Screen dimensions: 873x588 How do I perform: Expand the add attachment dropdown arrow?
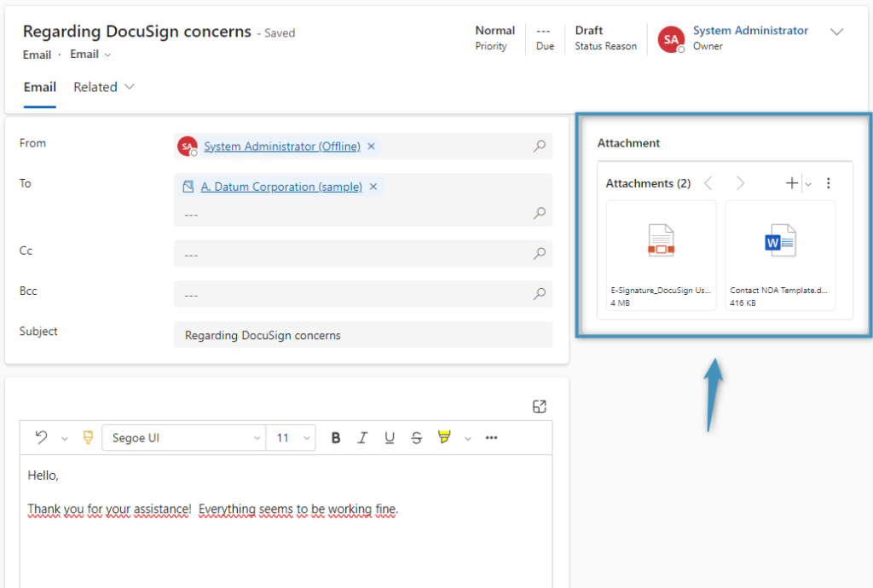[x=808, y=184]
